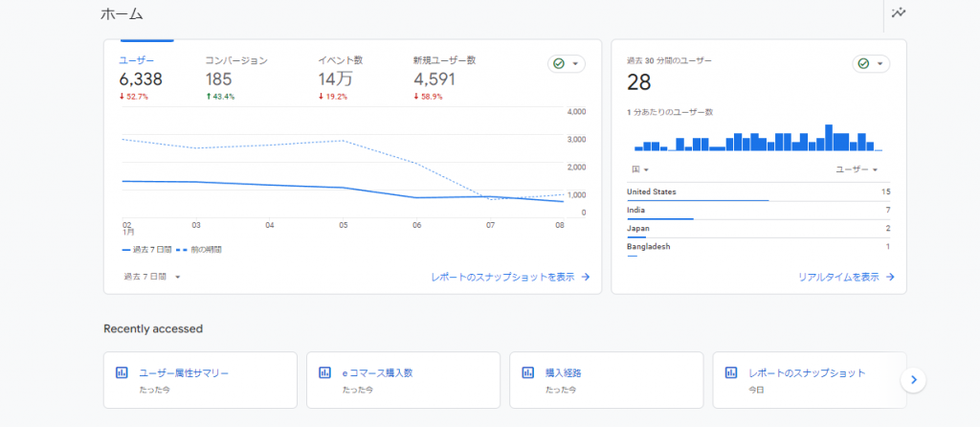
Task: Click the United States row
Action: [759, 192]
